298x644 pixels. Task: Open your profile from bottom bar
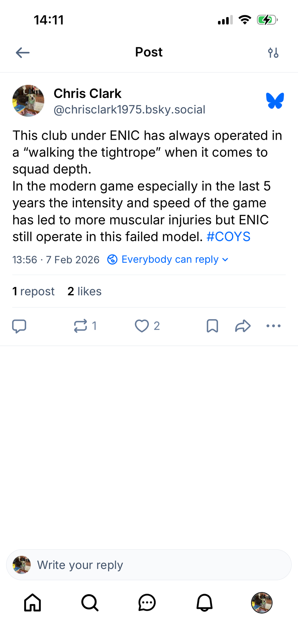tap(262, 602)
